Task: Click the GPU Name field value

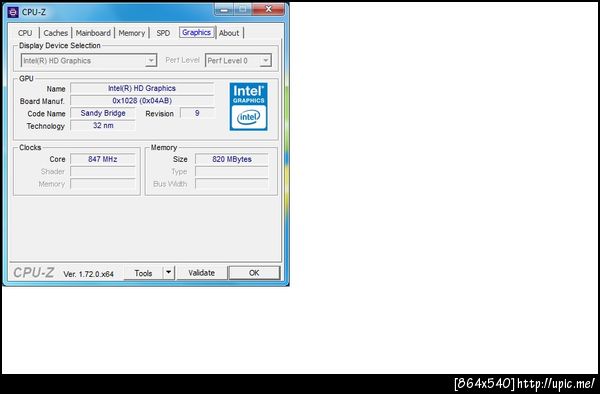Action: (x=142, y=88)
